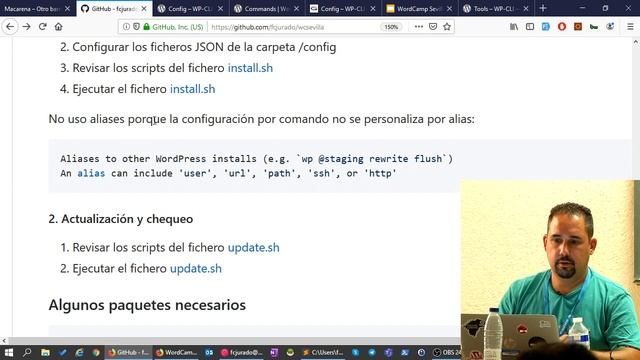Open Internet Explorer from taskbar
The height and width of the screenshot is (360, 640).
coord(79,352)
